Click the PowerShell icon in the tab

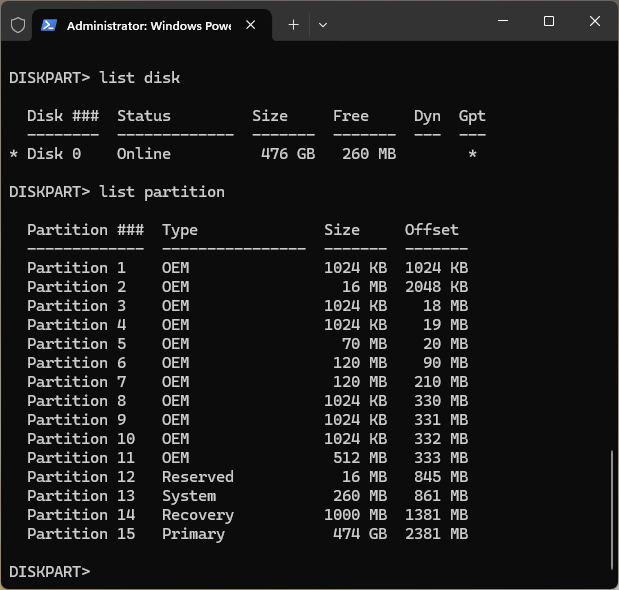49,25
